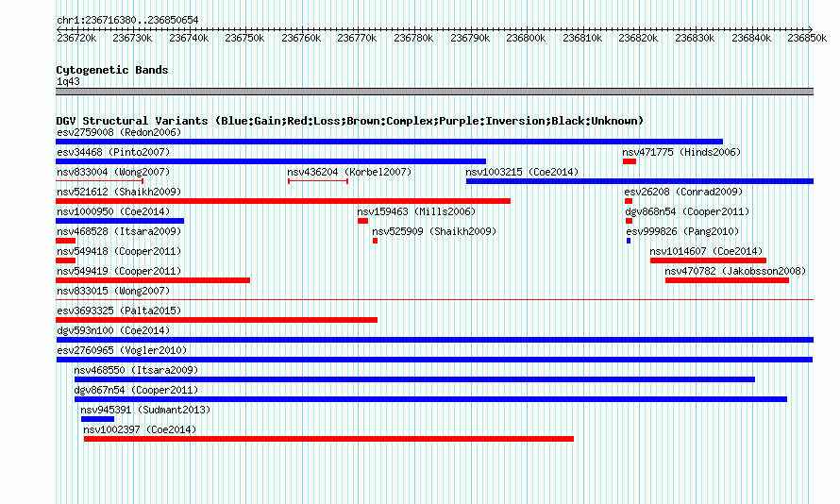The width and height of the screenshot is (840, 504).
Task: Click the small red nsv471775 loss bar
Action: pyautogui.click(x=630, y=161)
